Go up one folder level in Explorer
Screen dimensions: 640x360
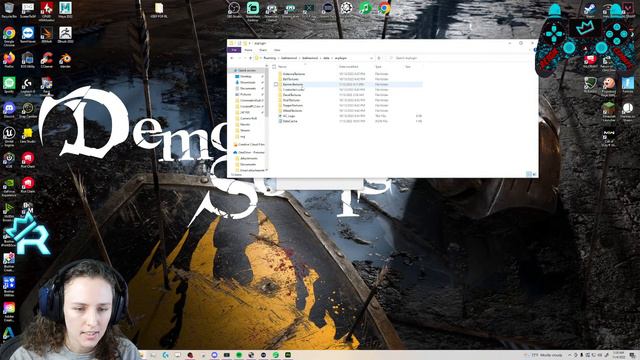click(251, 58)
